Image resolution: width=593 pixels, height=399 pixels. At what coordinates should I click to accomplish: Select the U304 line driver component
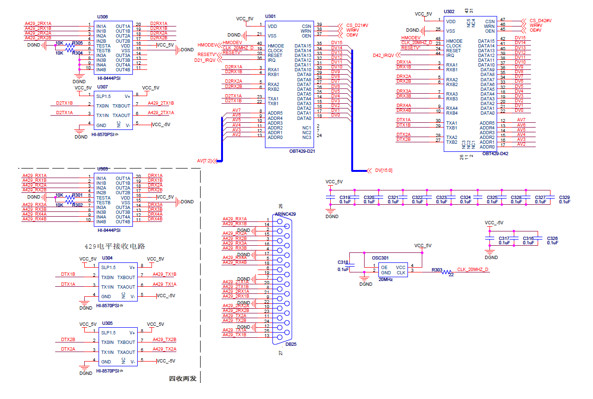[118, 282]
